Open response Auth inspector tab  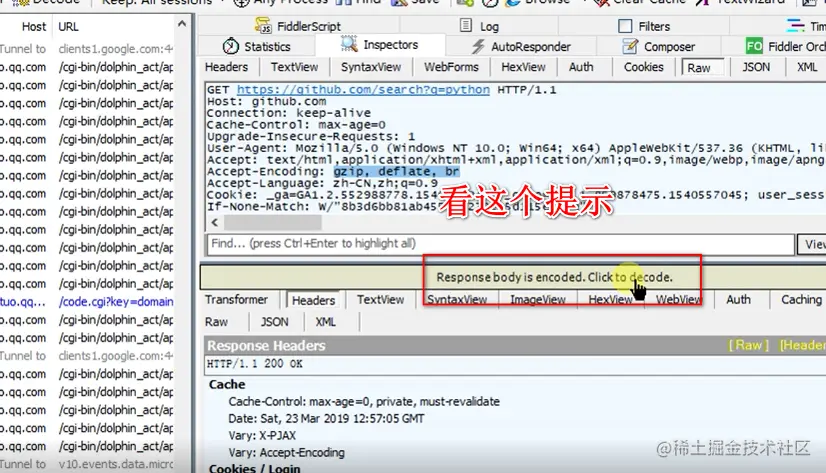tap(739, 300)
